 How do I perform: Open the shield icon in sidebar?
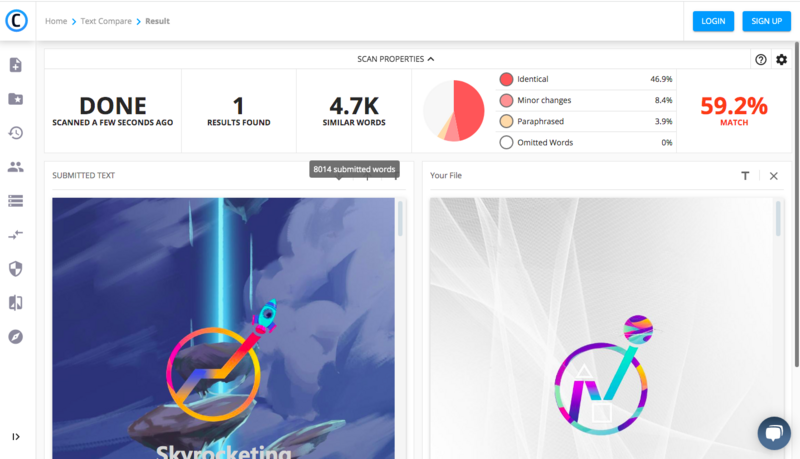point(16,269)
